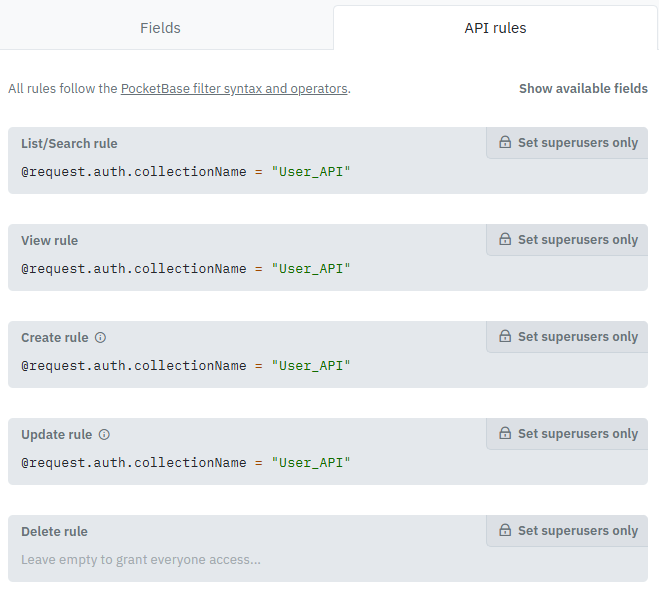659x604 pixels.
Task: Click the Create rule label text
Action: [x=55, y=338]
